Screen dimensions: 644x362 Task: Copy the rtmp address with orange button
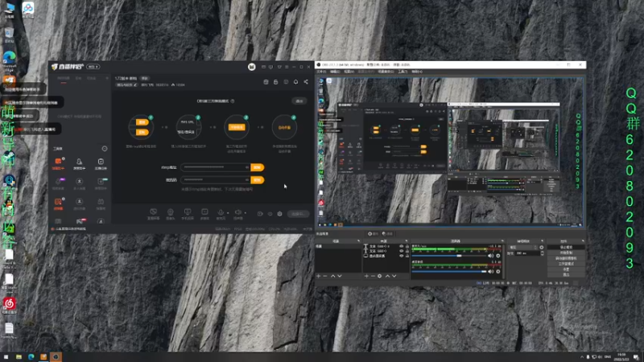[x=257, y=167]
